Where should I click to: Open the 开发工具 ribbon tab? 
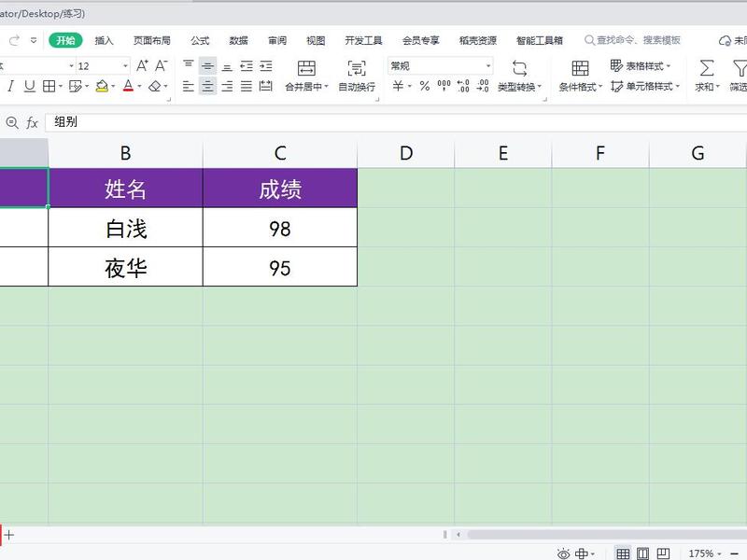pos(363,40)
